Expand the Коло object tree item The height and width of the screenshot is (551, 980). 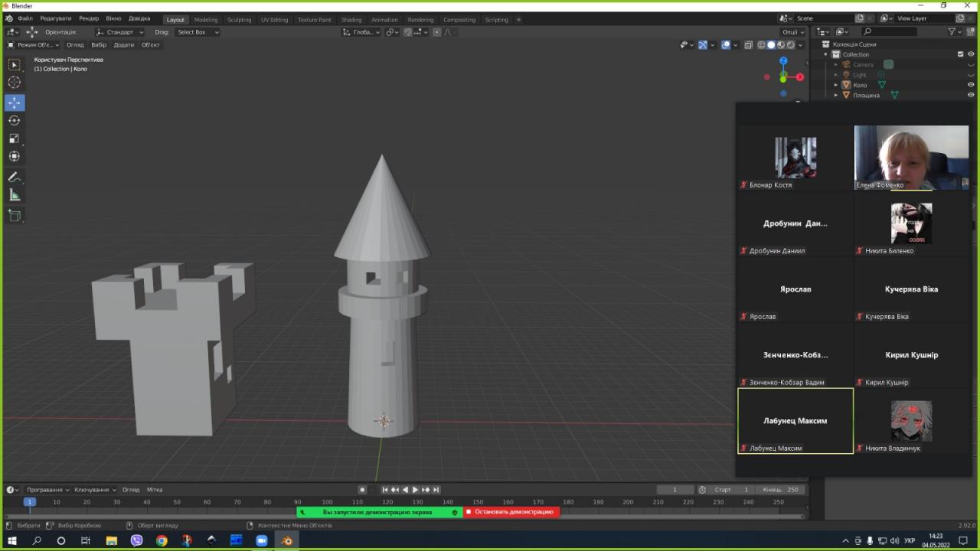pos(836,85)
